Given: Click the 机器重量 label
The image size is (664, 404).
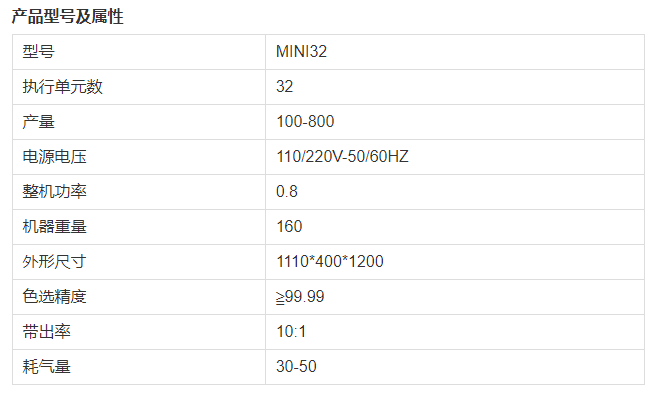Looking at the screenshot, I should (x=54, y=227).
